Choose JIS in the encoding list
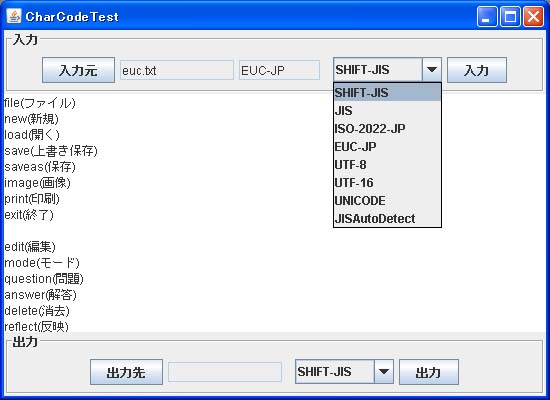This screenshot has width=550, height=400. (x=387, y=111)
